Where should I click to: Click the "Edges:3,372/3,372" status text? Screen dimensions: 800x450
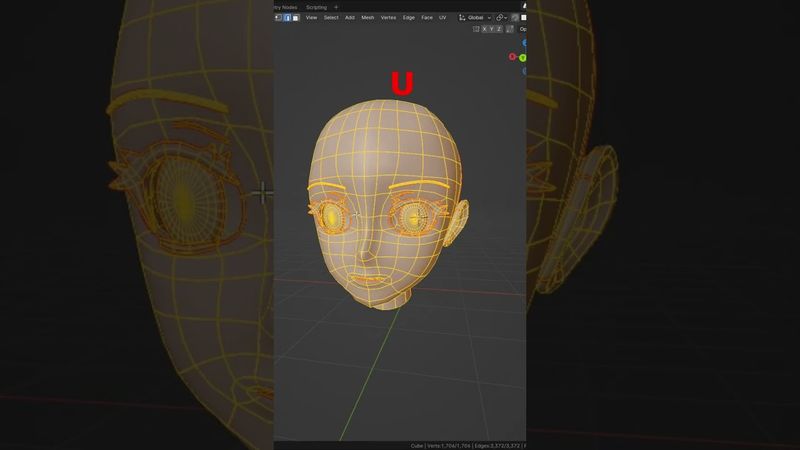click(497, 446)
